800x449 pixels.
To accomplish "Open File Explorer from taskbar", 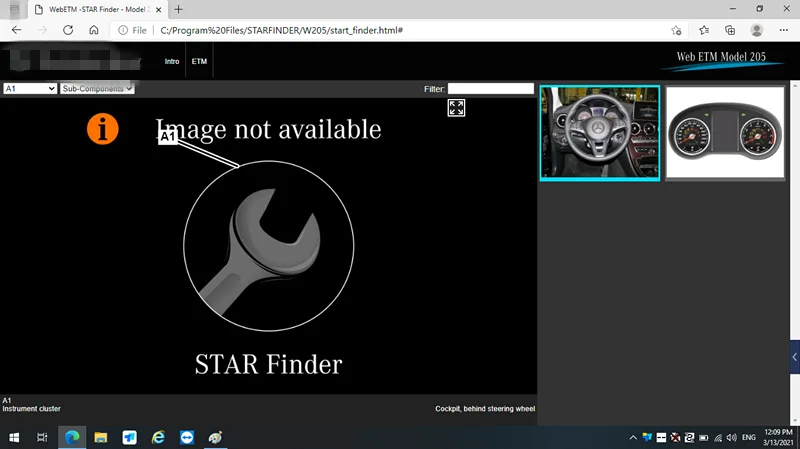I will click(x=101, y=437).
